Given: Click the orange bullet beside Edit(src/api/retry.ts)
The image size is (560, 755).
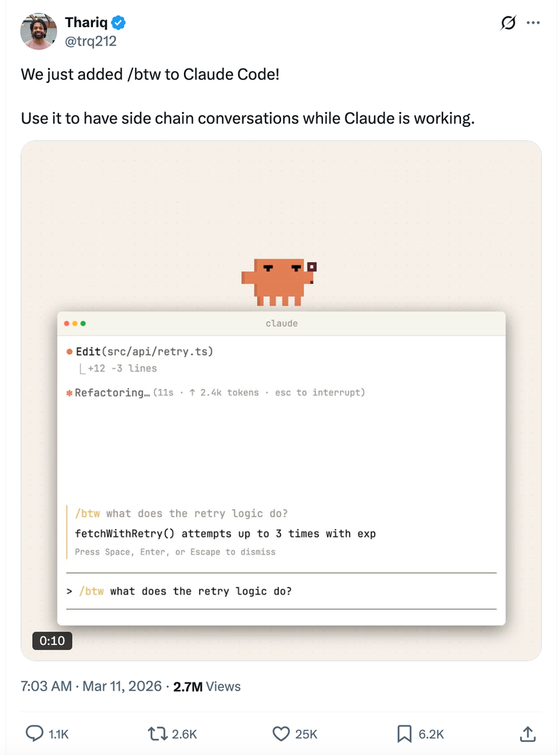Looking at the screenshot, I should (x=69, y=352).
